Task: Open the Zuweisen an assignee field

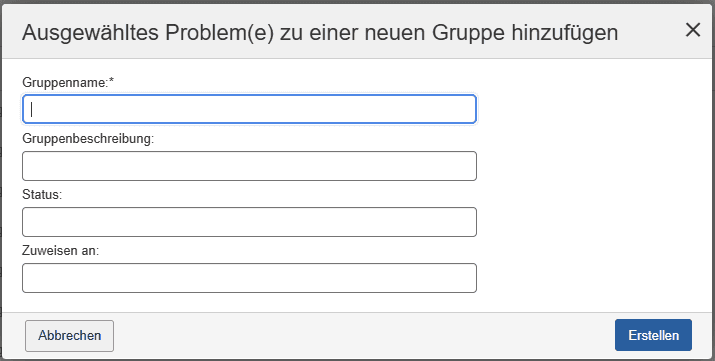Action: [249, 278]
